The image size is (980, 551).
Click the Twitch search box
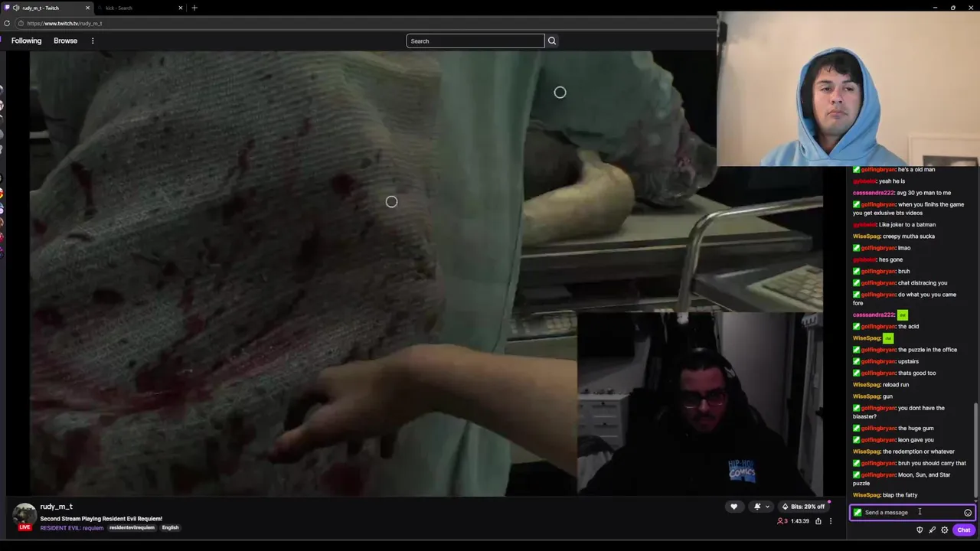(x=475, y=41)
